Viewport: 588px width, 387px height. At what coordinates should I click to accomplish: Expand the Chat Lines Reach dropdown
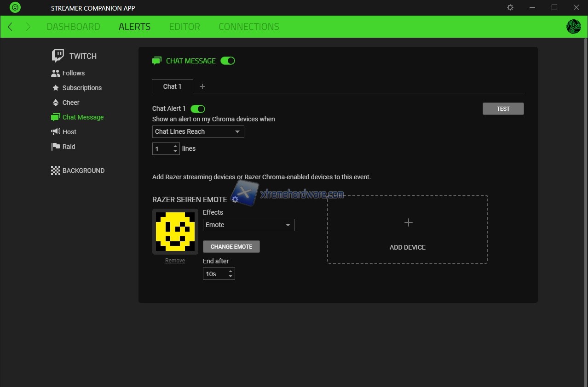198,132
